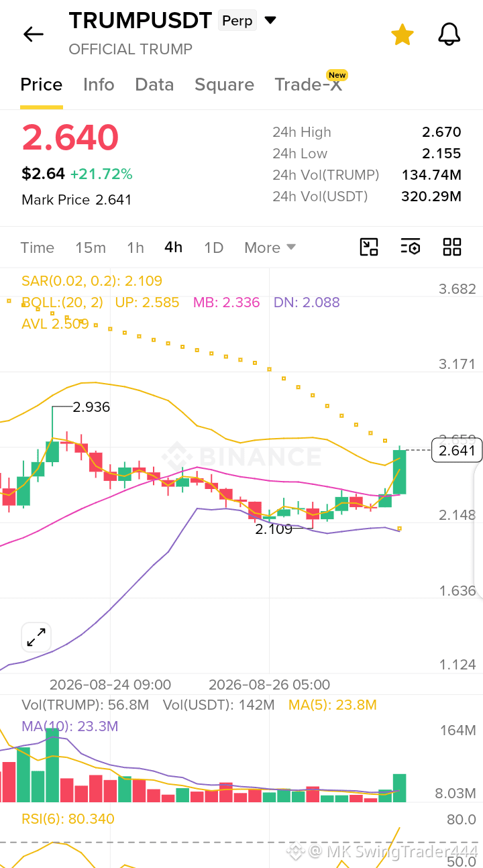Click the Mark Price 2.641 text

[76, 200]
